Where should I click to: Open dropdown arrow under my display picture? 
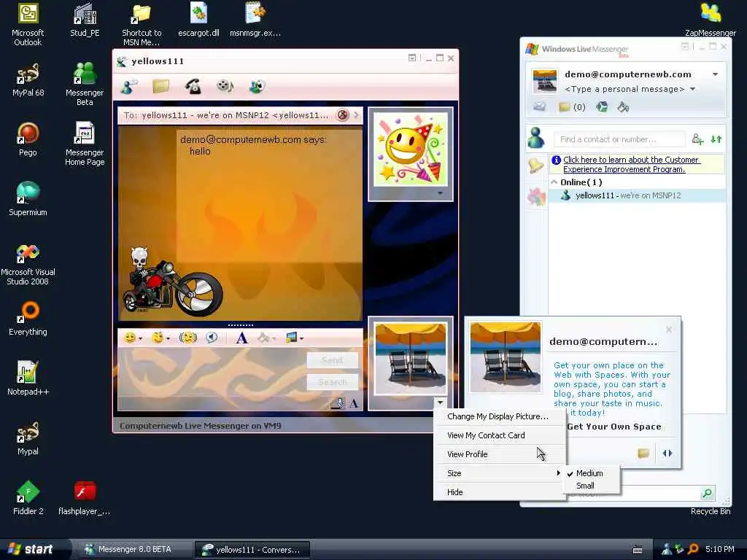point(440,402)
